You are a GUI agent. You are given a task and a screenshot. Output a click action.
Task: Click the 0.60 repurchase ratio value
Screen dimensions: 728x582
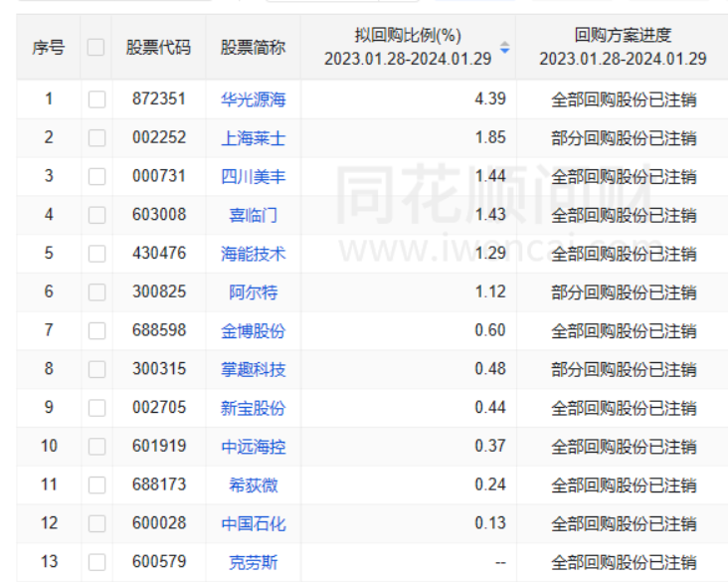(490, 330)
